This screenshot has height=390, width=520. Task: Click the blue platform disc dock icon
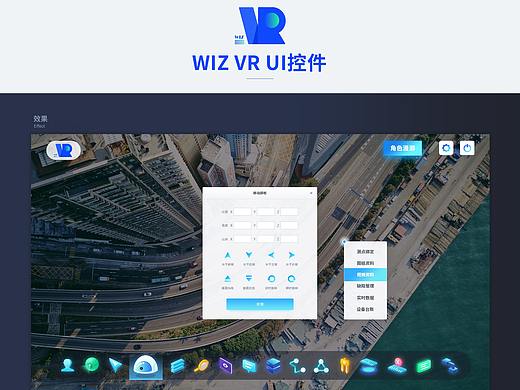pos(369,366)
